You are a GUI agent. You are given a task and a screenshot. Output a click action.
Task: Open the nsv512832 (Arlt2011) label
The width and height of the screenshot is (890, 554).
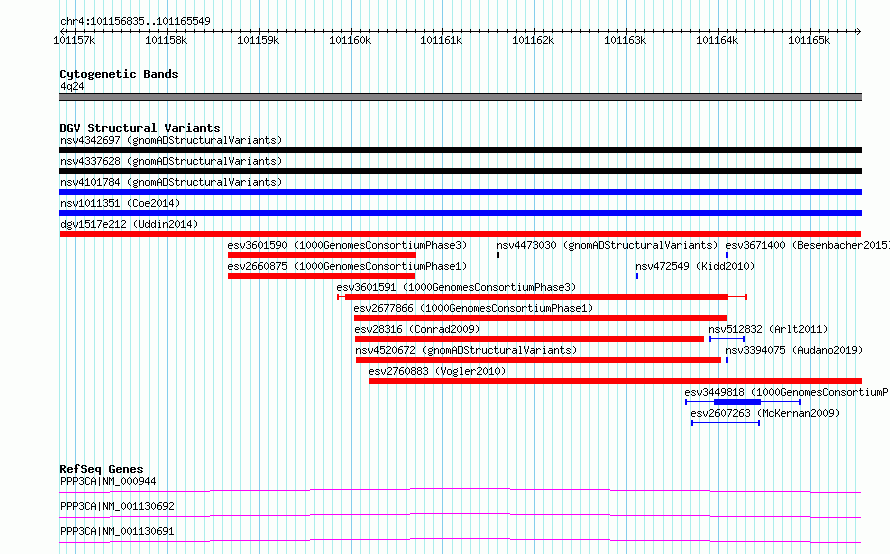(769, 329)
